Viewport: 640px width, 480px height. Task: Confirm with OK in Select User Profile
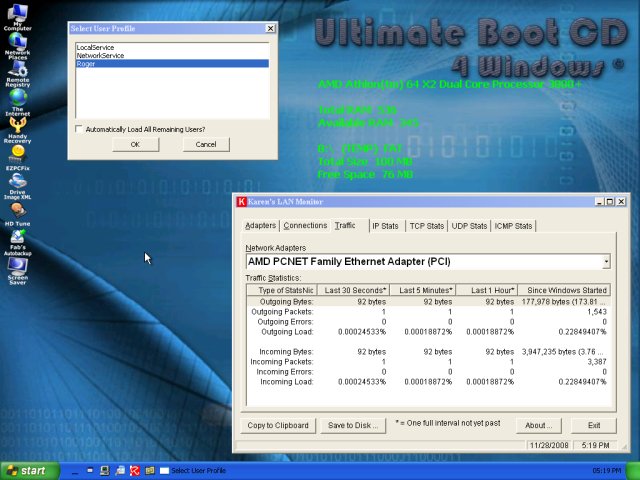[x=136, y=144]
